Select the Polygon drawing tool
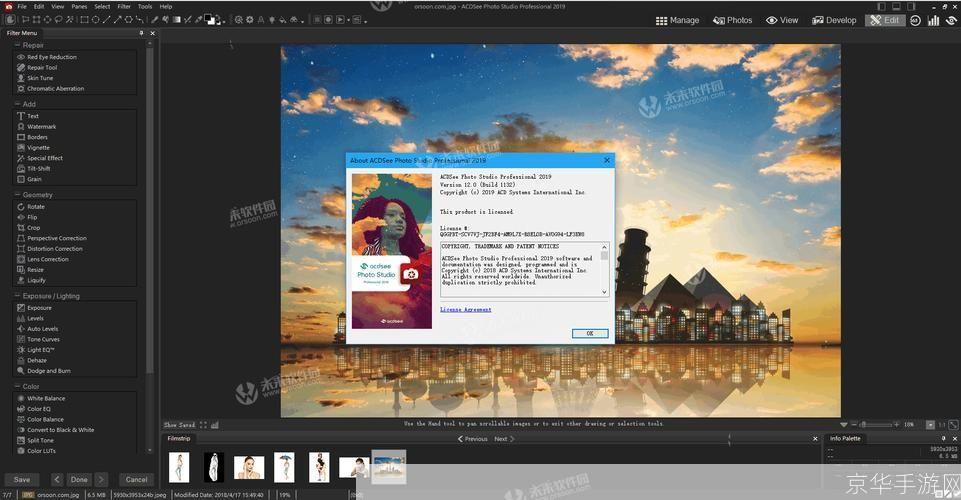The width and height of the screenshot is (961, 500). tap(129, 20)
